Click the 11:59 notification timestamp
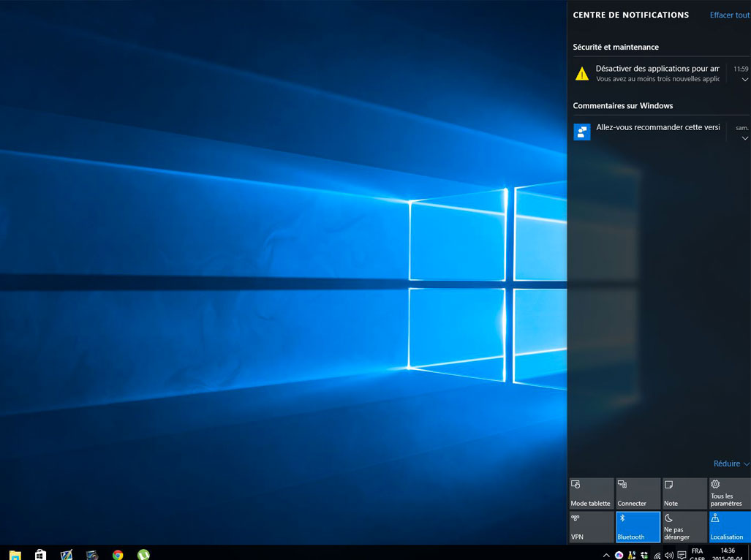The image size is (751, 560). pos(741,69)
